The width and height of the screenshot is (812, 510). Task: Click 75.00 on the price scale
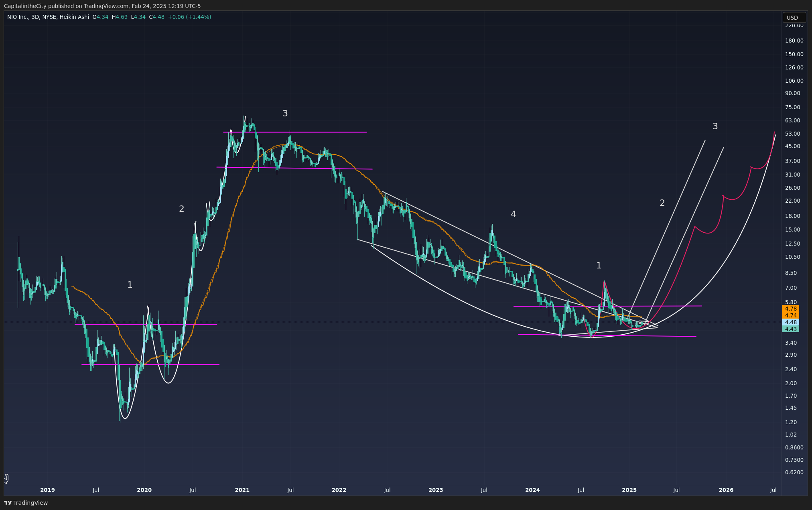pos(792,107)
